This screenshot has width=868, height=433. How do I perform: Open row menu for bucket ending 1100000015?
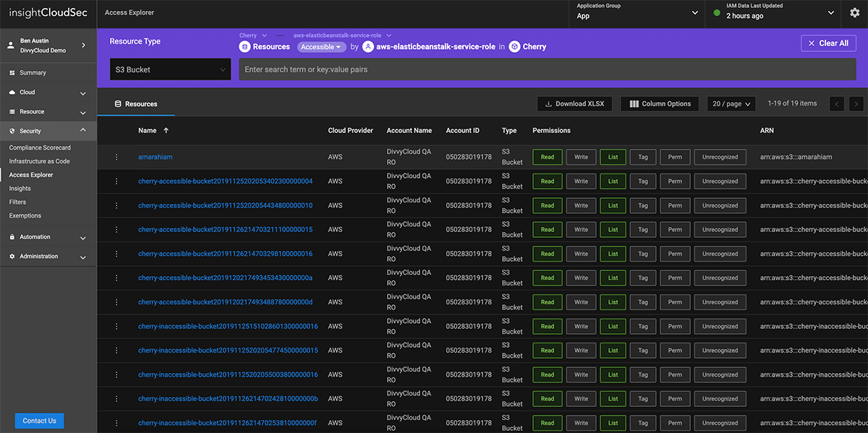(116, 230)
